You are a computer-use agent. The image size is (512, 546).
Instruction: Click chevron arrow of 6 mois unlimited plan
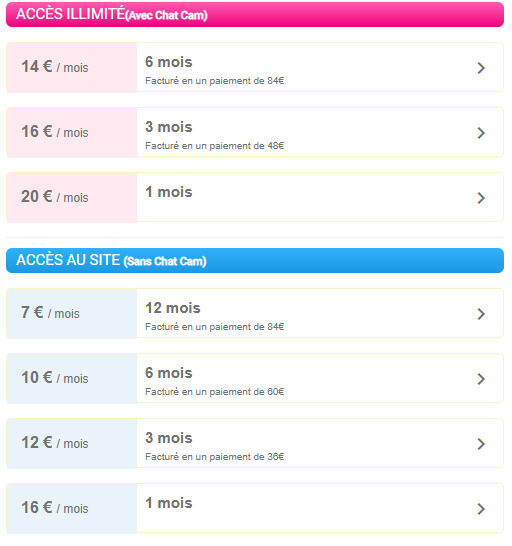click(481, 68)
